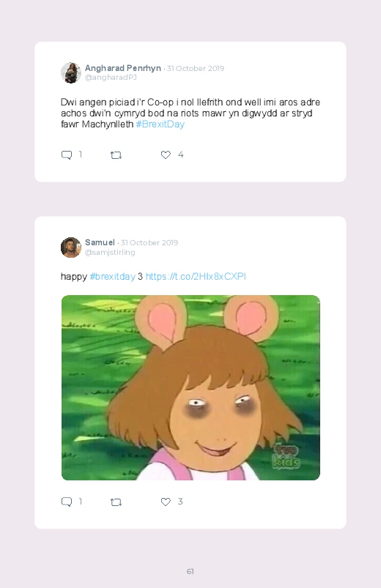The width and height of the screenshot is (381, 588).
Task: Click the reply count on Samuel's tweet
Action: (81, 502)
